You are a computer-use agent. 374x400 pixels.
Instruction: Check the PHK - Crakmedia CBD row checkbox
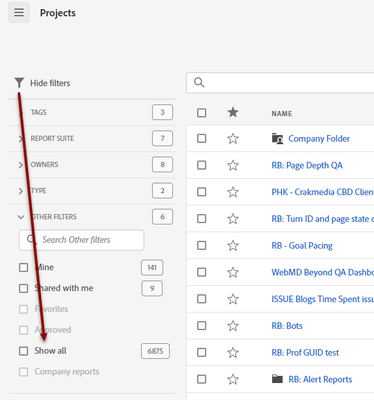click(x=202, y=192)
